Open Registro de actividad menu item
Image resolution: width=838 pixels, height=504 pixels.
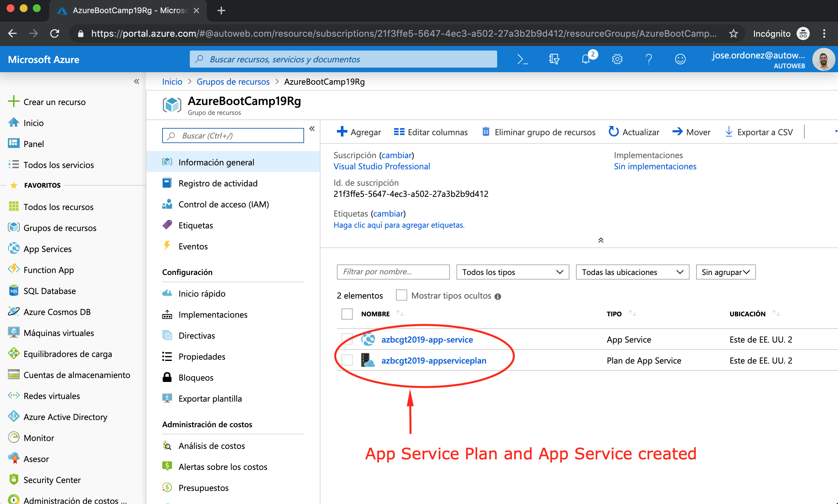[x=218, y=183]
